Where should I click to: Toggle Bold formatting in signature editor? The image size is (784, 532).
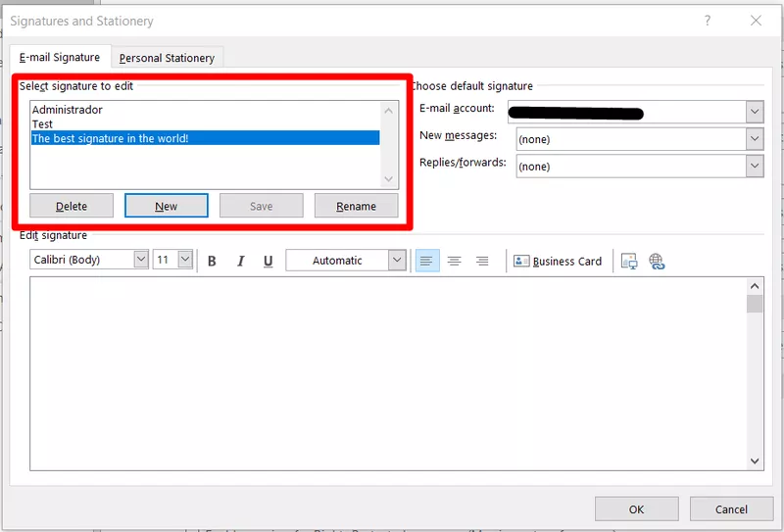point(212,261)
